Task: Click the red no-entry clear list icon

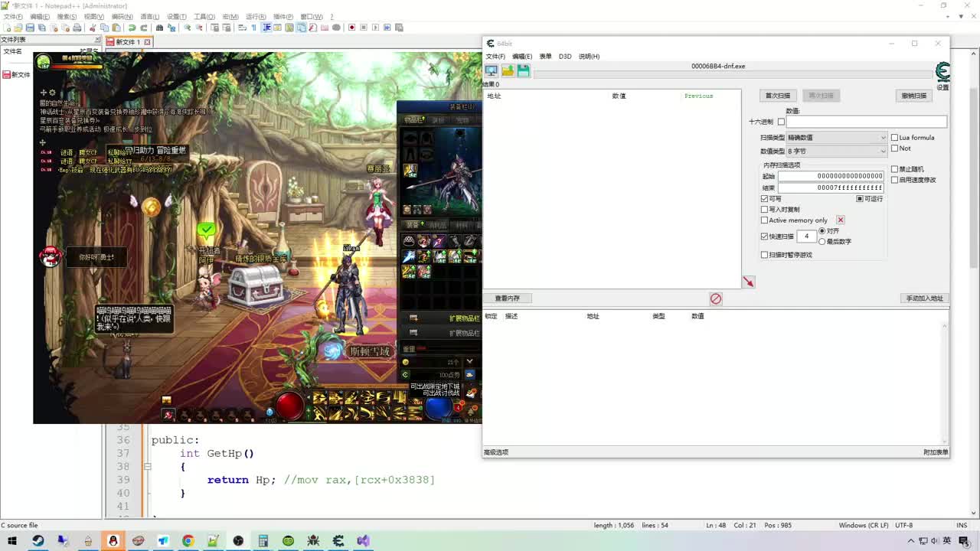Action: 716,298
